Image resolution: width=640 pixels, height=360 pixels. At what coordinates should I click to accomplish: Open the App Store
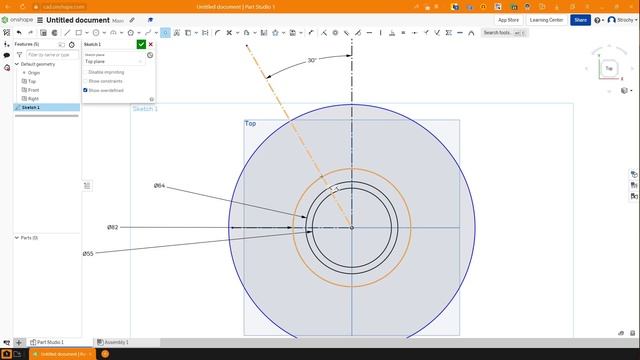point(509,20)
